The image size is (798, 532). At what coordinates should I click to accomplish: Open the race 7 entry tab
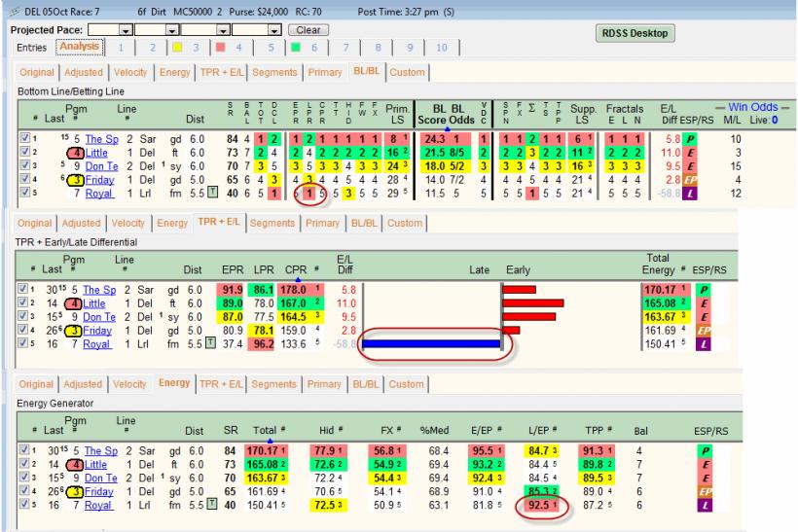click(345, 48)
